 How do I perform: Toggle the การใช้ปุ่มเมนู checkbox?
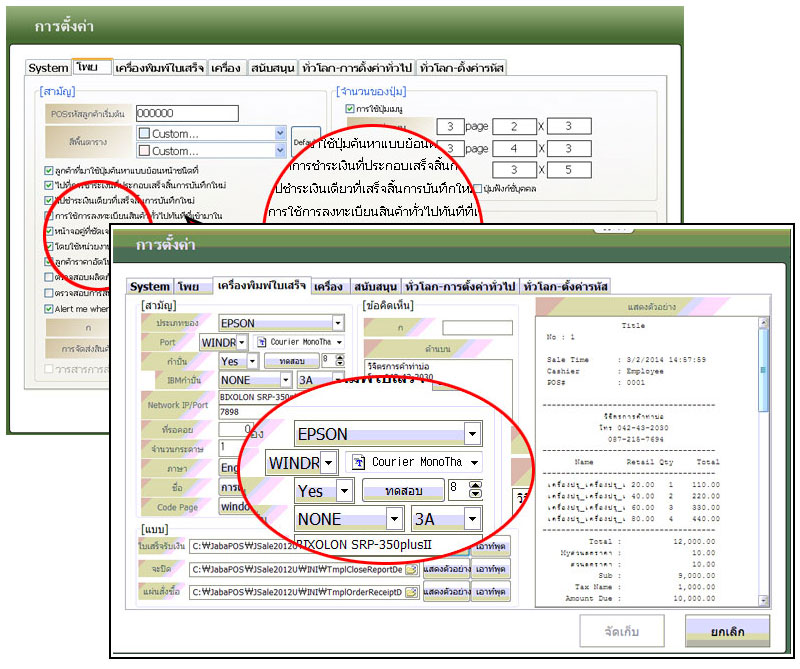coord(349,109)
